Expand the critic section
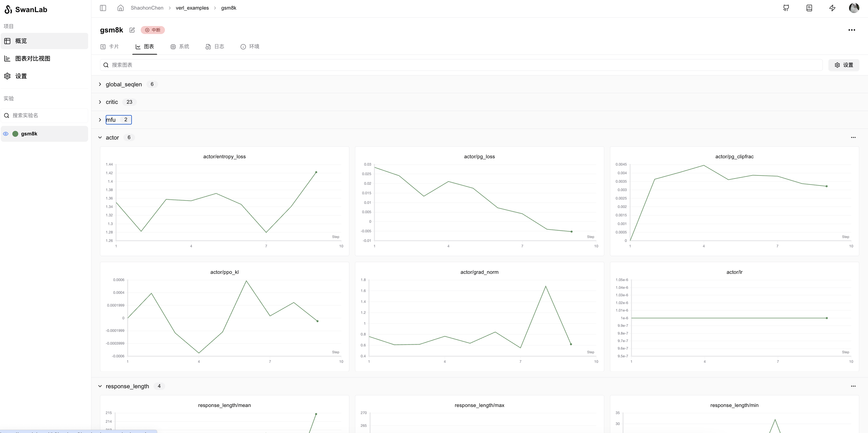868x433 pixels. [x=100, y=102]
